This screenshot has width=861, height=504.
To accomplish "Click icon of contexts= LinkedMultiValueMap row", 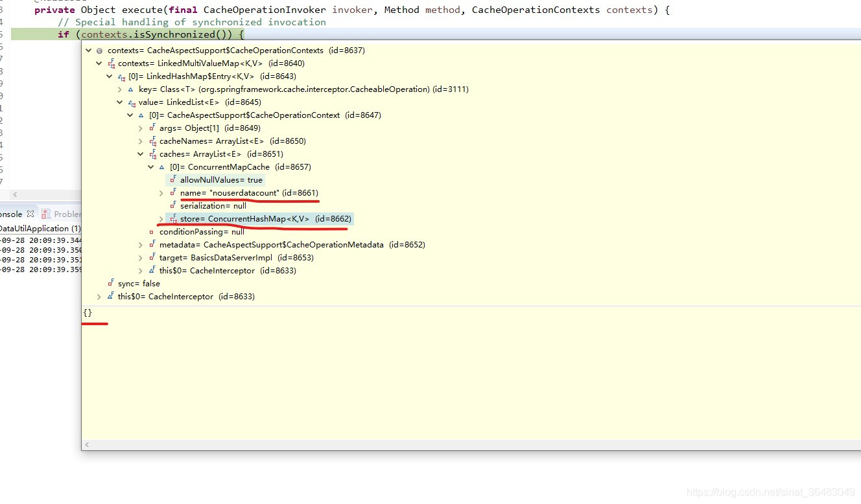I will (111, 63).
